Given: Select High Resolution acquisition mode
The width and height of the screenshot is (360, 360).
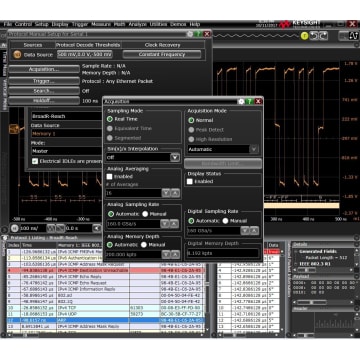Looking at the screenshot, I should 191,139.
